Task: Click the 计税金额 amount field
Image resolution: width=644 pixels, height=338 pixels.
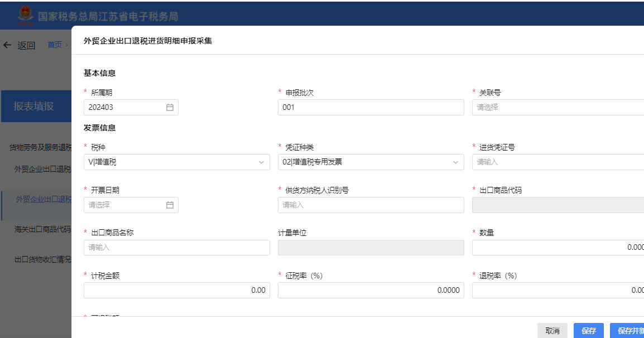Action: (176, 290)
